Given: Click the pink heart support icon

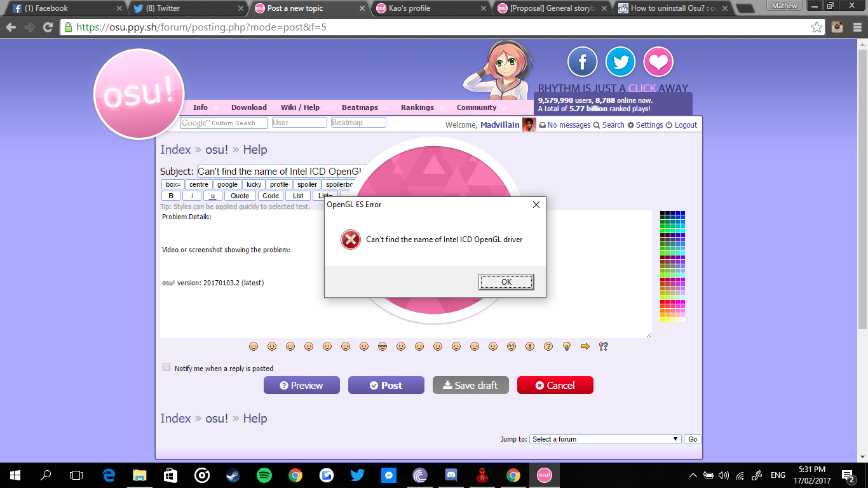Looking at the screenshot, I should click(658, 62).
